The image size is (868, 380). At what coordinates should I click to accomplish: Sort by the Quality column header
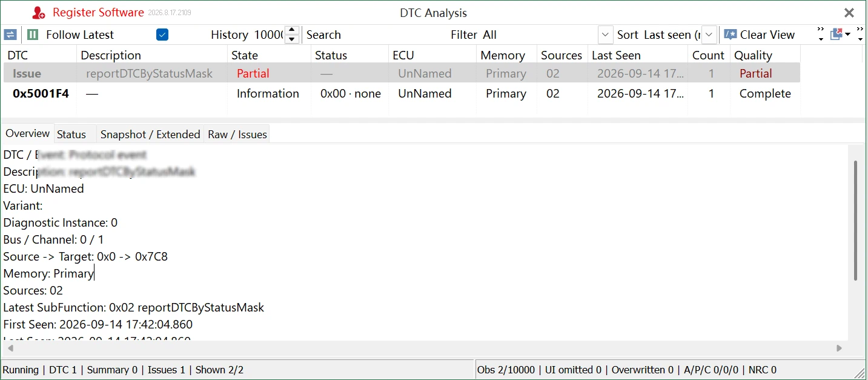click(765, 55)
